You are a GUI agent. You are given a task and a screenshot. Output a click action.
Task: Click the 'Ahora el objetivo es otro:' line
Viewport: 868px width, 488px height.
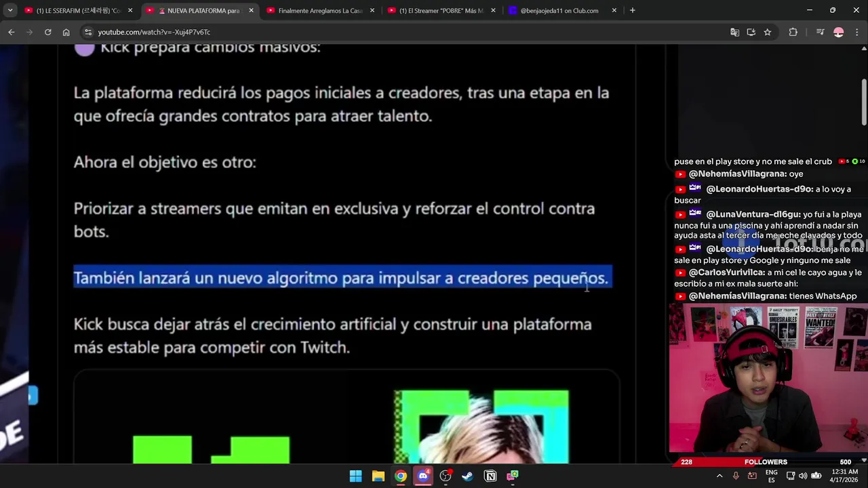pyautogui.click(x=165, y=162)
